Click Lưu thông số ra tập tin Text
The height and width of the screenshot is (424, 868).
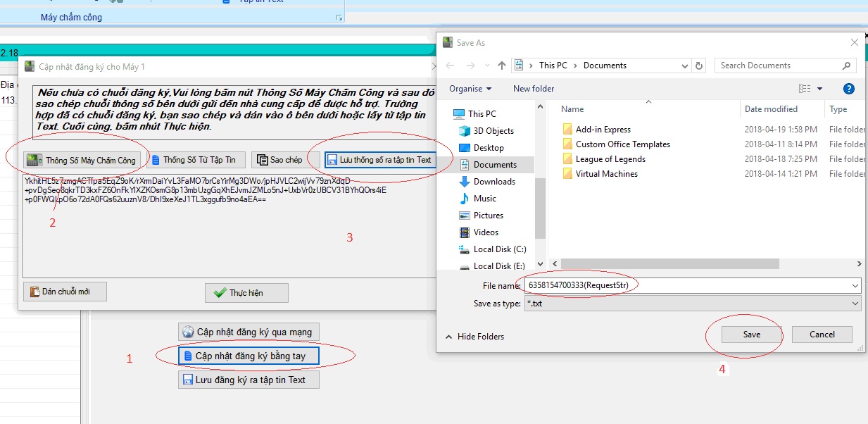click(379, 160)
